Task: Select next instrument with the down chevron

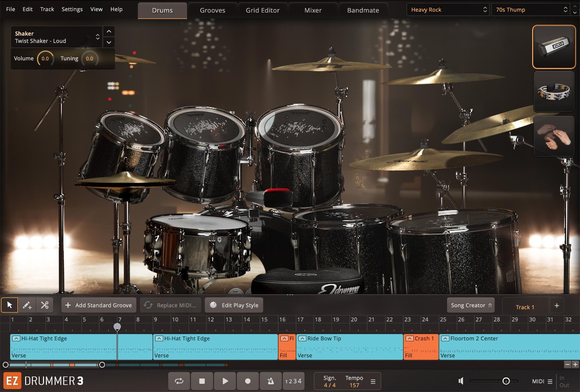Action: tap(109, 42)
